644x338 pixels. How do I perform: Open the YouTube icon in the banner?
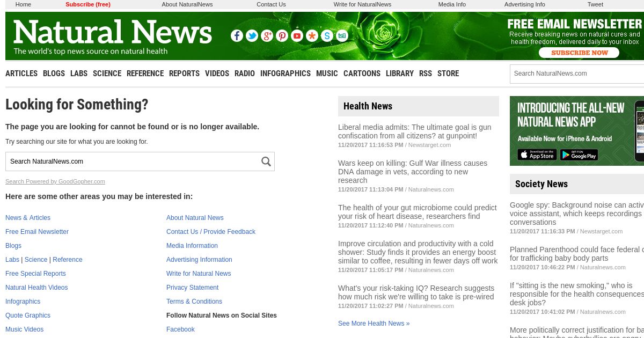[x=297, y=36]
